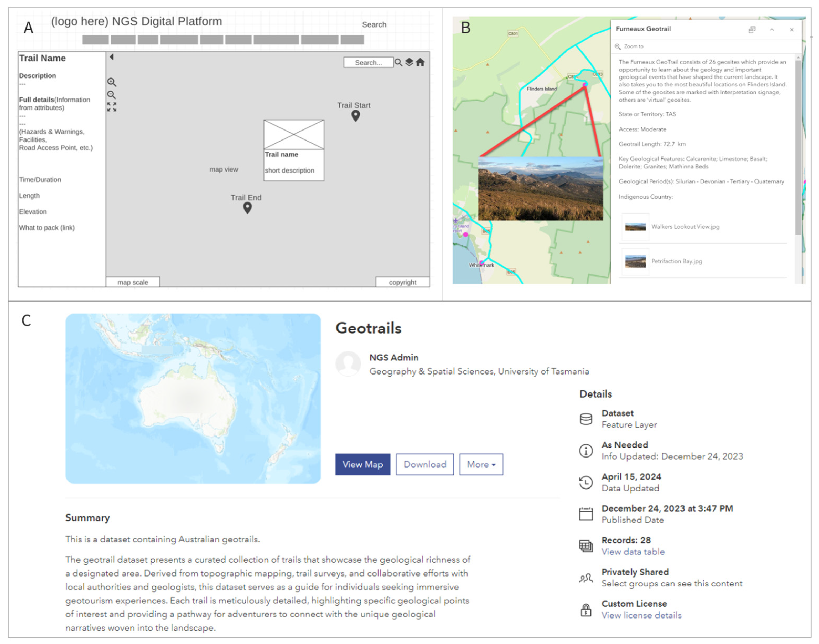Click the Access: Moderate text
Screen dimensions: 819x644
pyautogui.click(x=642, y=129)
